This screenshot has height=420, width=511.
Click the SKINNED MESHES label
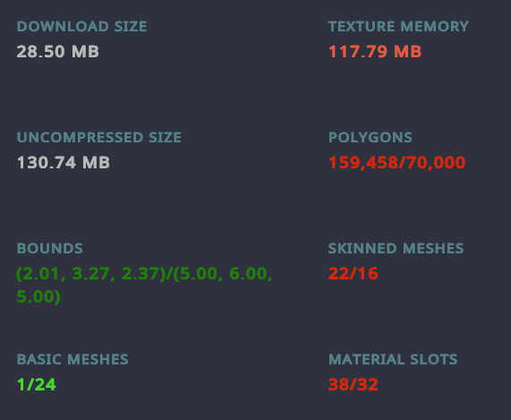[x=396, y=248]
